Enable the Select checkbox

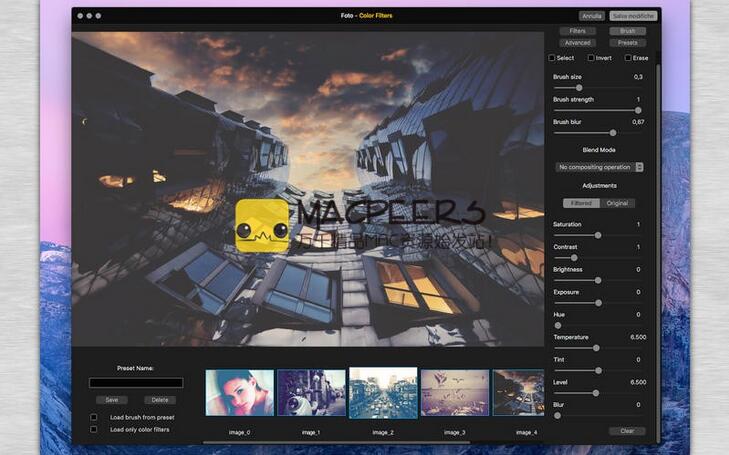[553, 58]
